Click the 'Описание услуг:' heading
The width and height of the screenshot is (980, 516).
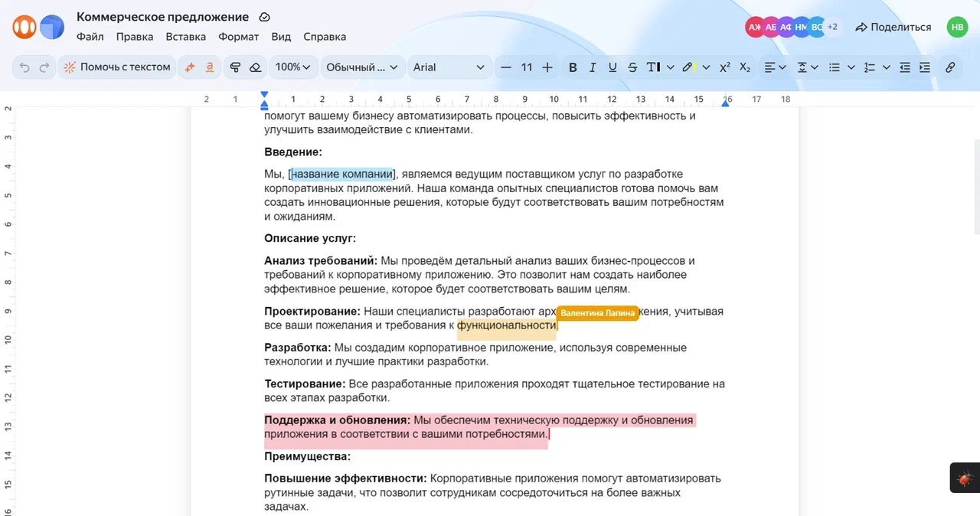coord(310,239)
